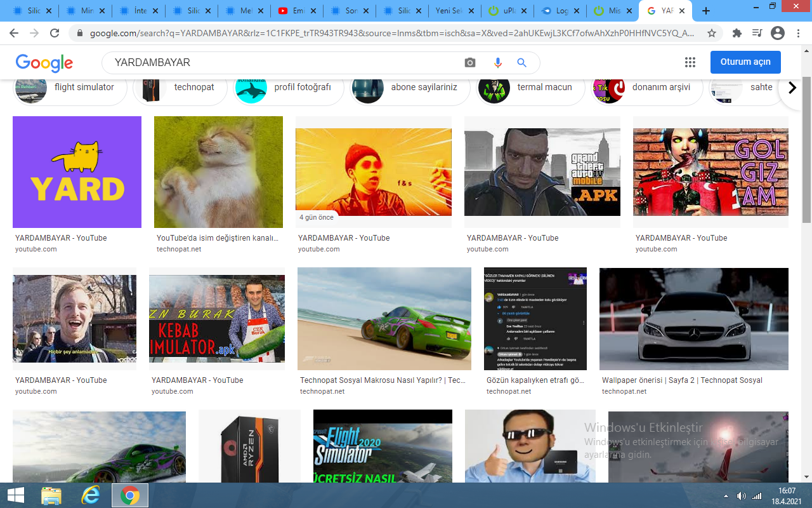
Task: Open the CZN Burak Kebab Simulator image
Action: coord(217,319)
